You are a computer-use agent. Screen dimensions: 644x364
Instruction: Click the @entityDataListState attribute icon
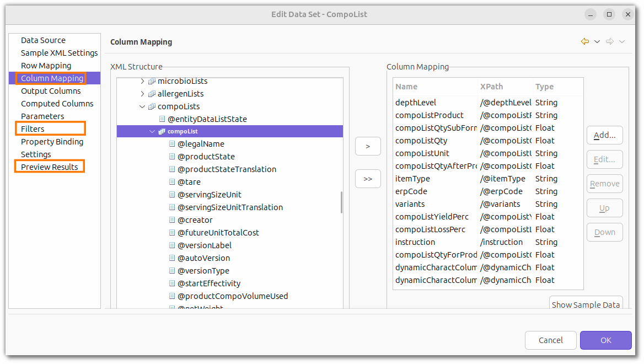(x=162, y=119)
